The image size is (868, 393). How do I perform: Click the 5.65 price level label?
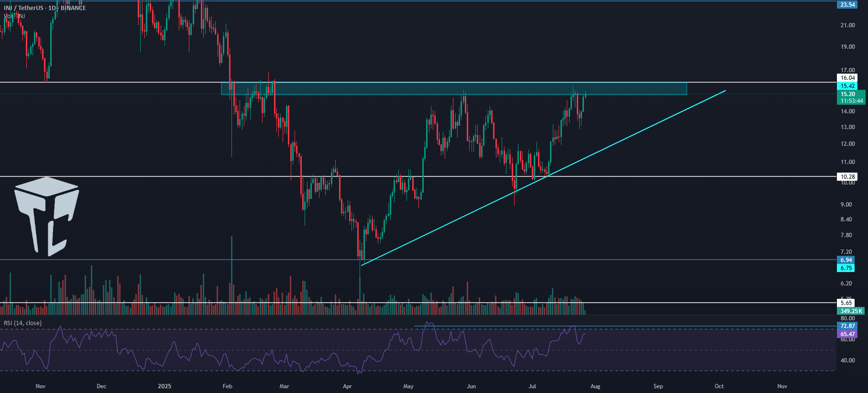(x=846, y=303)
